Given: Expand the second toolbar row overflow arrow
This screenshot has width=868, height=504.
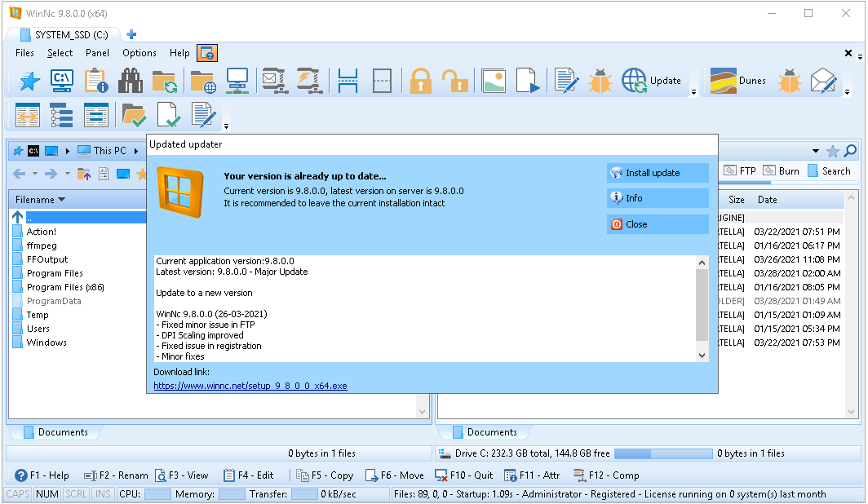Looking at the screenshot, I should (x=226, y=126).
